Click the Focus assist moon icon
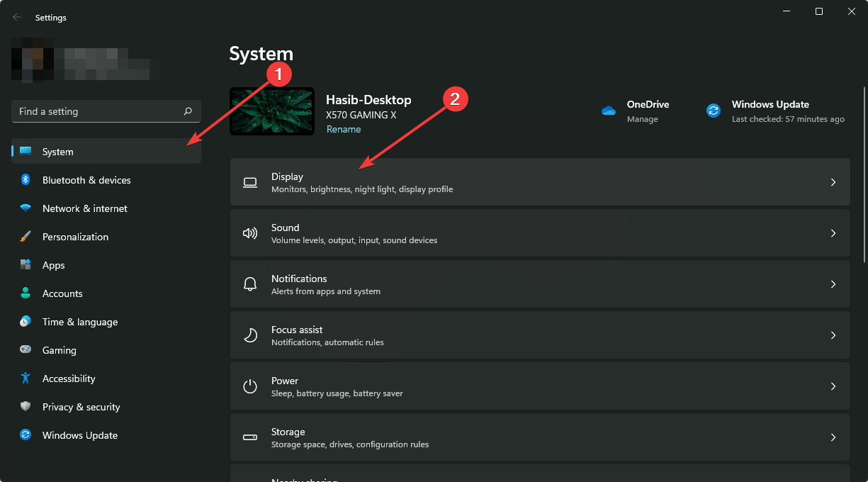This screenshot has height=482, width=868. (250, 335)
